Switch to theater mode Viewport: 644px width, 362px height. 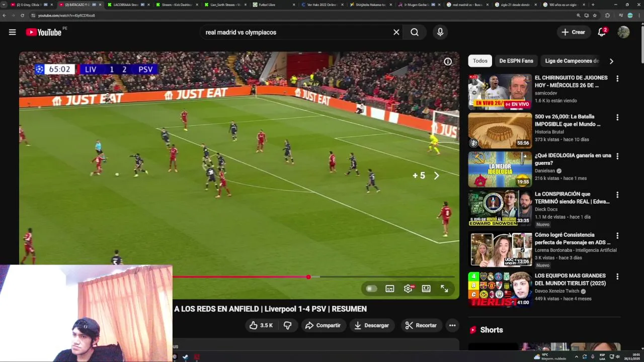tap(426, 289)
